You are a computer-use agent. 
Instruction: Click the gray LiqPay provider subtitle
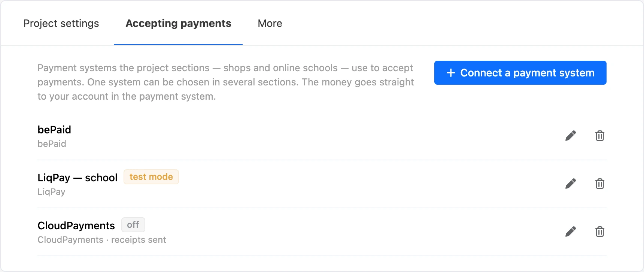tap(51, 192)
